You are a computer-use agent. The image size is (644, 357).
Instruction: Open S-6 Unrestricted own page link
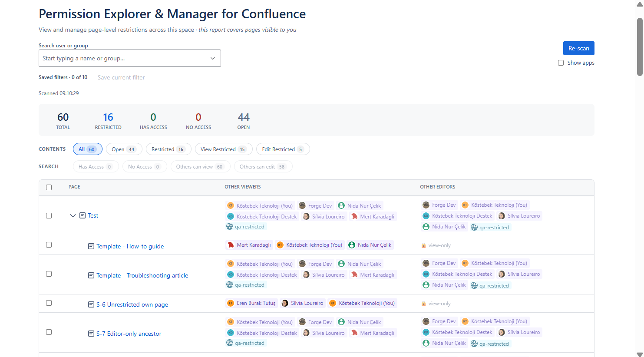[132, 304]
